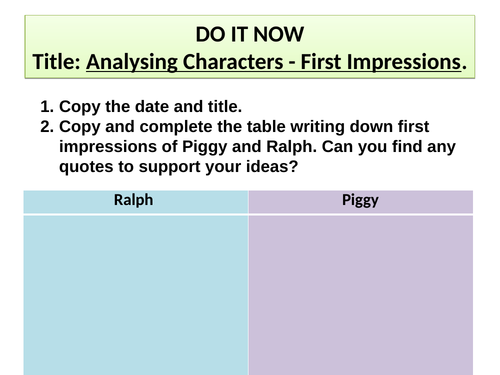Click inside the empty Ralph table cell
500x375 pixels.
point(136,295)
